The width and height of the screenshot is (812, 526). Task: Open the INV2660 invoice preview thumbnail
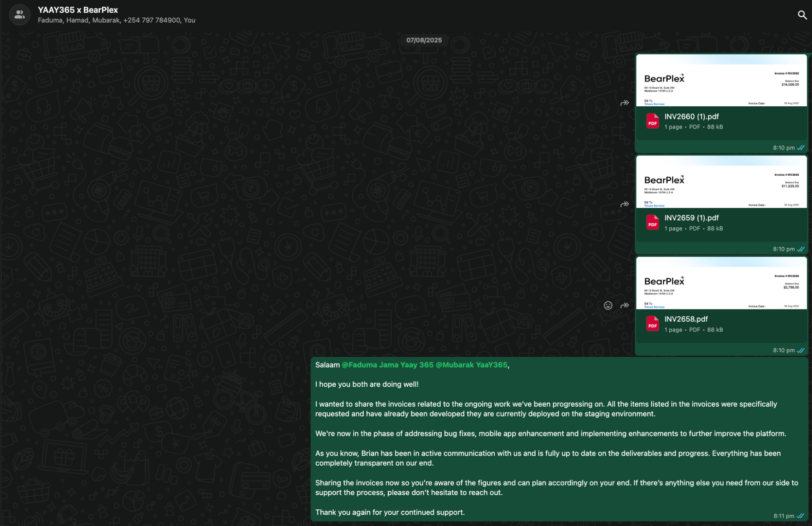click(721, 81)
